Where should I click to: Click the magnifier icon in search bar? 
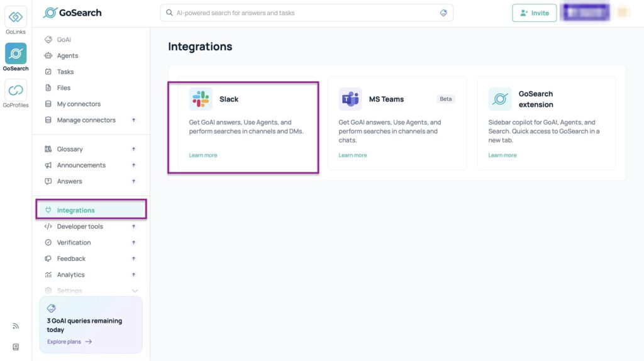click(x=169, y=13)
